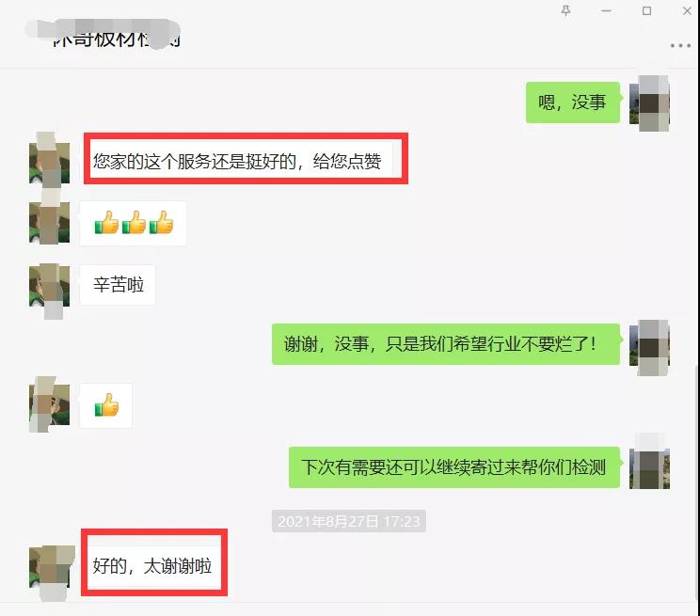
Task: Click contact avatar beside 好的，太谢谢啦 message
Action: click(50, 572)
